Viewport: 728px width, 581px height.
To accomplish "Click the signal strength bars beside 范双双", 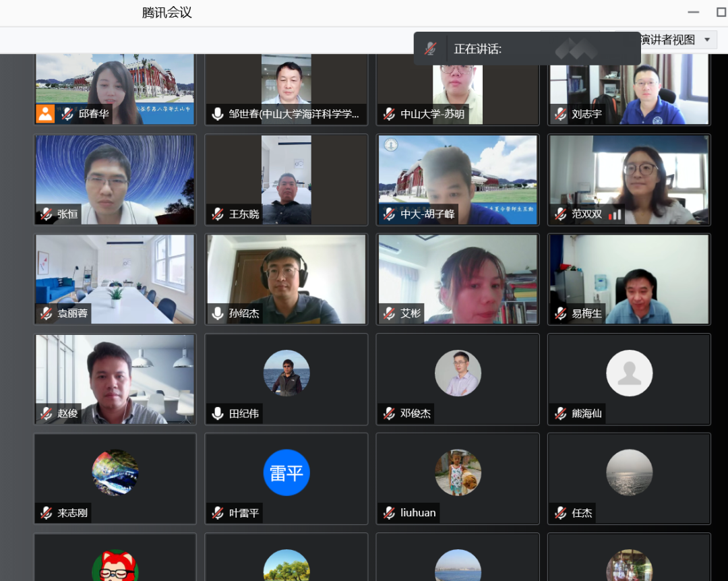I will (x=615, y=214).
